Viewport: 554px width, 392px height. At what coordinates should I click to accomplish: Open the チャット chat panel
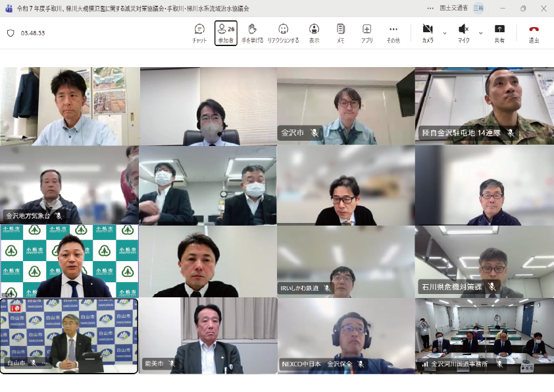click(x=199, y=33)
